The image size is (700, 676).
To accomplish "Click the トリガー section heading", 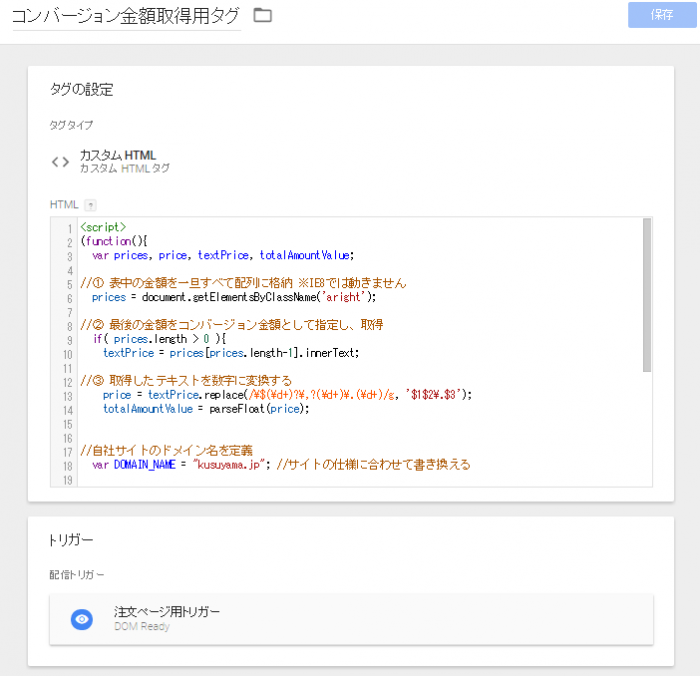I will (71, 540).
